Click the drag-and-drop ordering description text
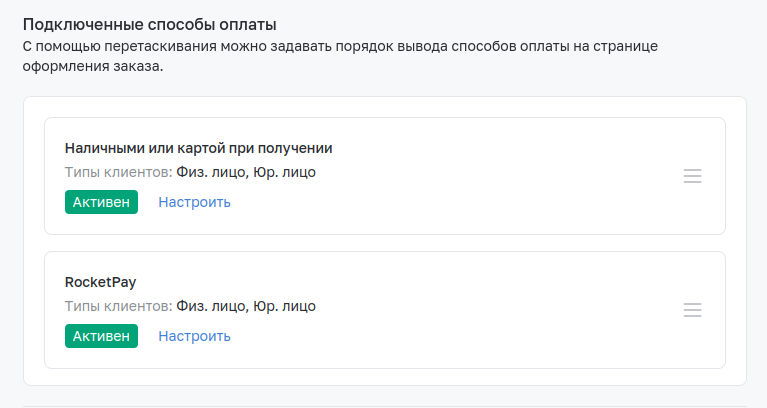This screenshot has height=408, width=767. pyautogui.click(x=340, y=56)
